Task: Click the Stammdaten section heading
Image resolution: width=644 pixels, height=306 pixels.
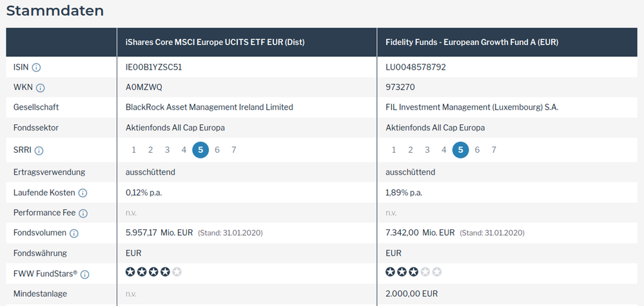Action: pos(55,11)
